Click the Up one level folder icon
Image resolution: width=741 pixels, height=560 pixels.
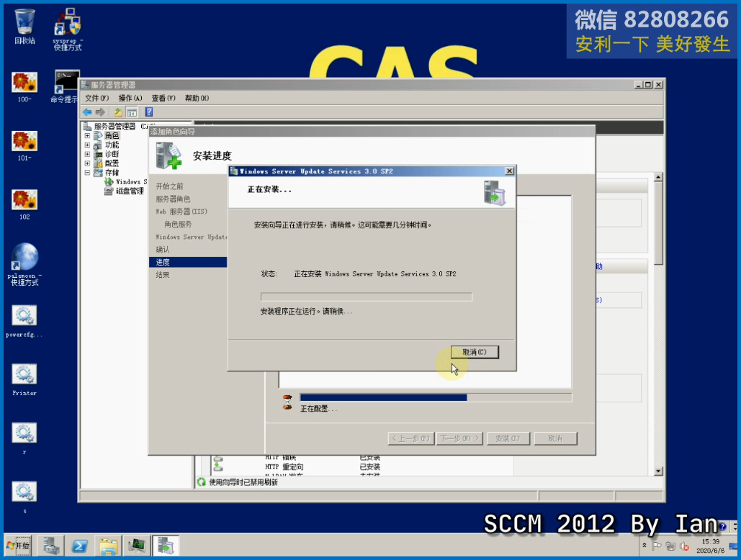[x=117, y=112]
